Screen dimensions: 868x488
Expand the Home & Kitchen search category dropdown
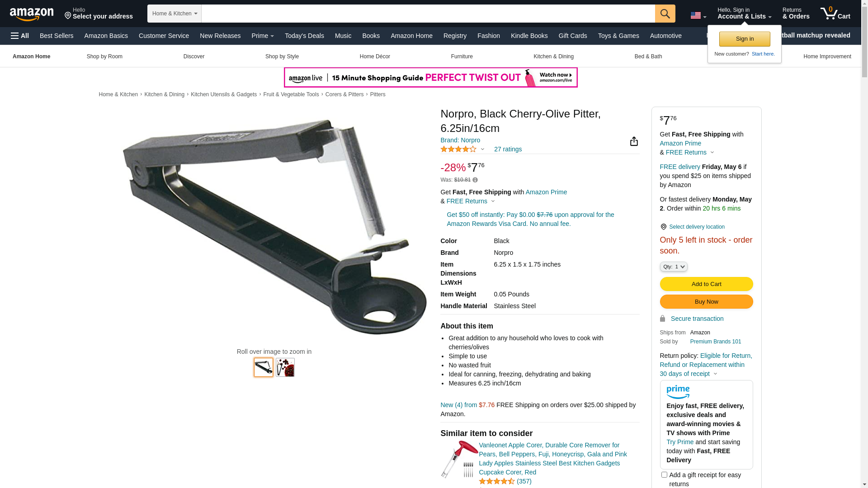[x=175, y=14]
